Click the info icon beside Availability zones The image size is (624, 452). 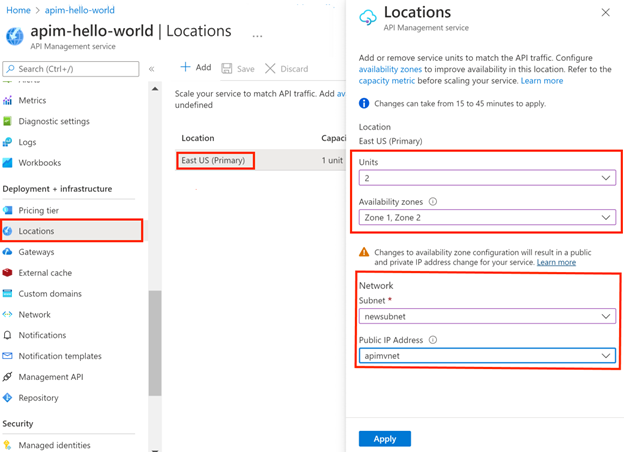(432, 201)
